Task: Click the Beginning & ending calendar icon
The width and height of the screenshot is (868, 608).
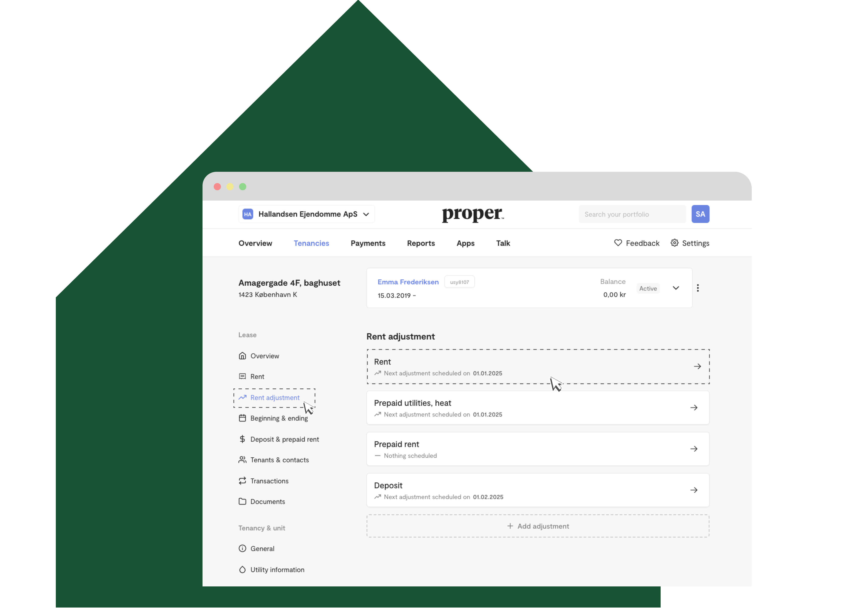Action: (242, 418)
